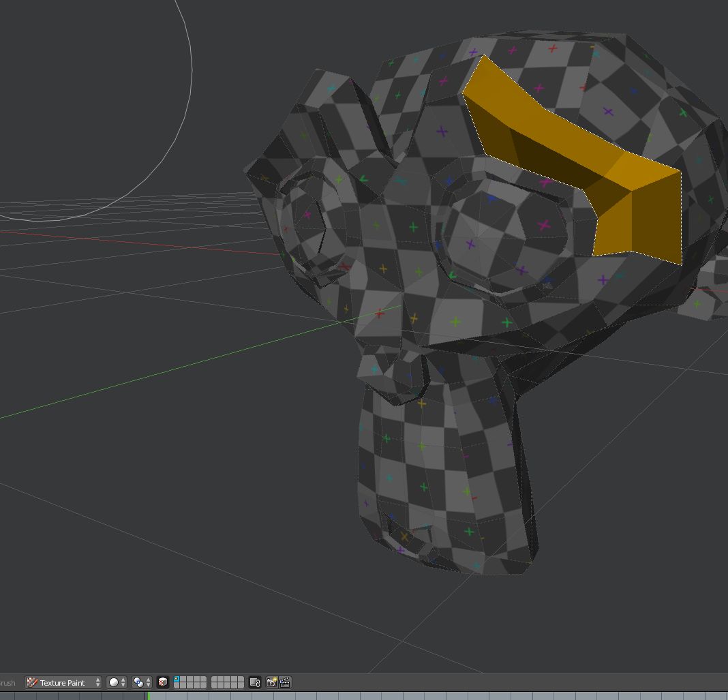
Task: Open the two-spheres dropdown next to viewport shading
Action: tap(142, 682)
